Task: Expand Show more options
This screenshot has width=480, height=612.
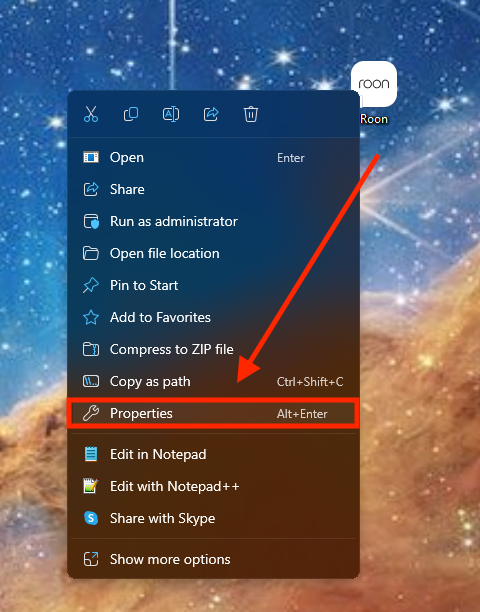Action: [213, 559]
